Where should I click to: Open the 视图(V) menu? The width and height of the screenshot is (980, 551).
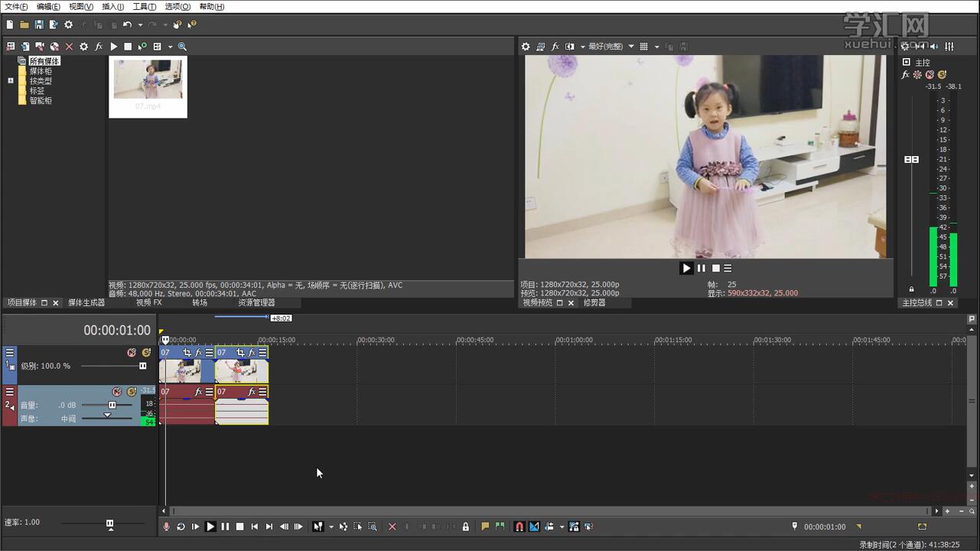(x=81, y=7)
